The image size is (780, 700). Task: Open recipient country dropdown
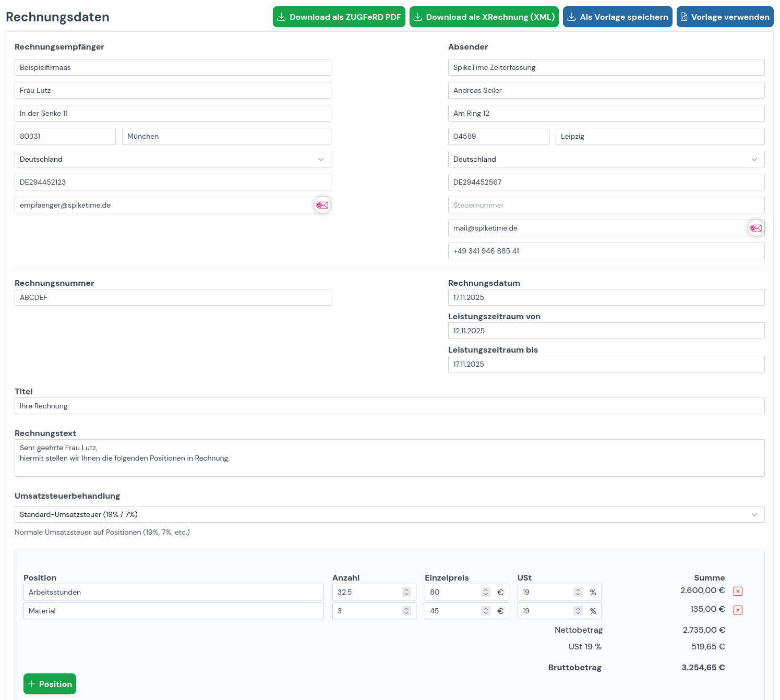coord(173,159)
